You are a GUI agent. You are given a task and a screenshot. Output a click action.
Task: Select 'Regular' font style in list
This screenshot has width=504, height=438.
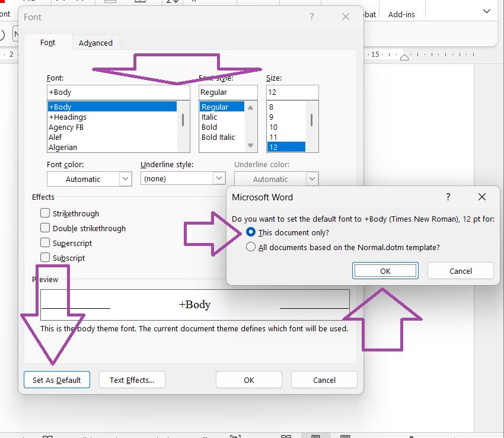pos(222,107)
